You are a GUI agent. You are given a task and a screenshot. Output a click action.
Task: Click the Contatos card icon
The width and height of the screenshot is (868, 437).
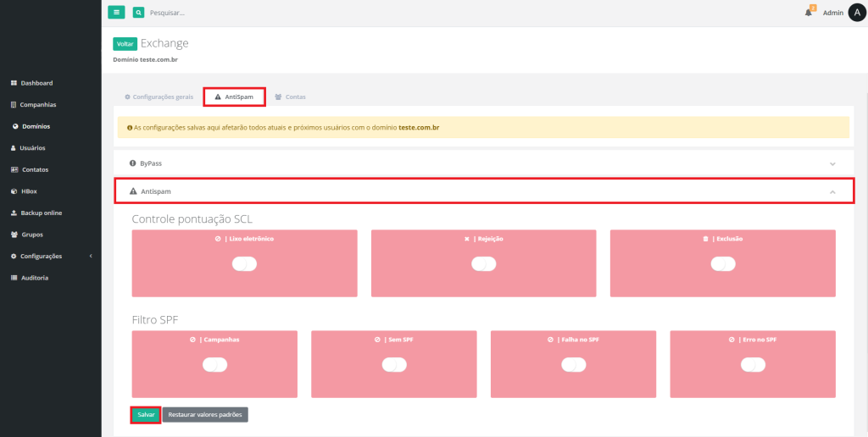[x=15, y=170]
